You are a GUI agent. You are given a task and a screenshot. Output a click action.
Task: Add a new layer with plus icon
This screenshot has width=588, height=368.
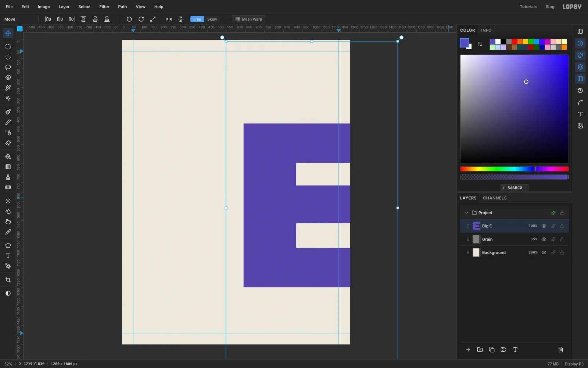[468, 350]
